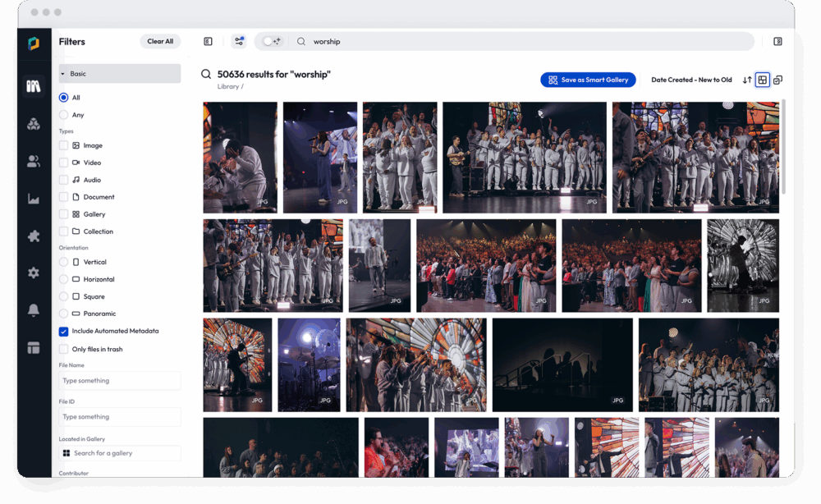The height and width of the screenshot is (504, 821).
Task: Open the puzzle-piece integrations icon
Action: click(x=34, y=236)
